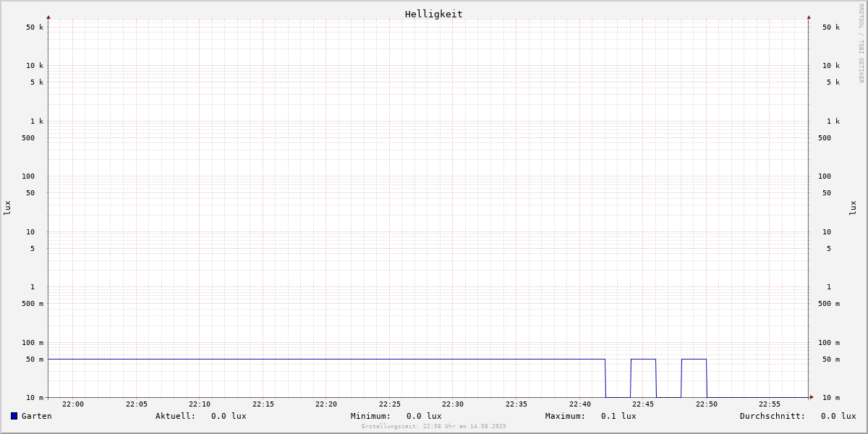Click the blue Garten legend color swatch
Image resolution: width=868 pixels, height=434 pixels.
point(14,416)
